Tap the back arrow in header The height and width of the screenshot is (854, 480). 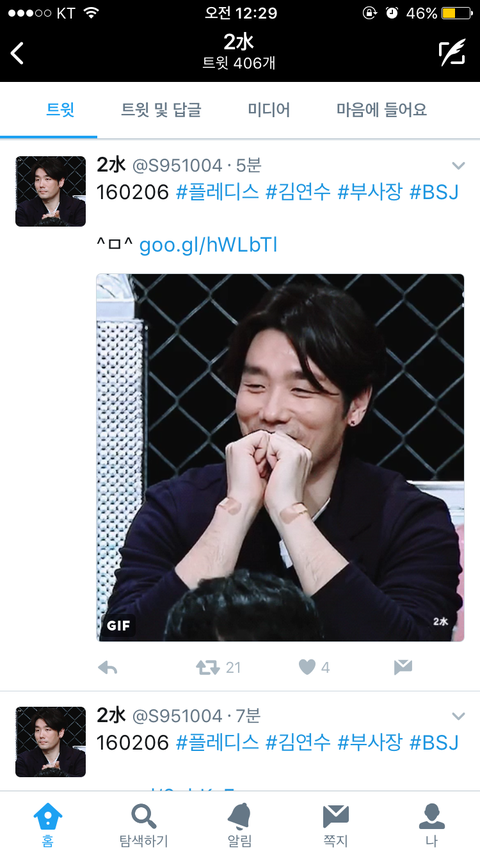17,53
